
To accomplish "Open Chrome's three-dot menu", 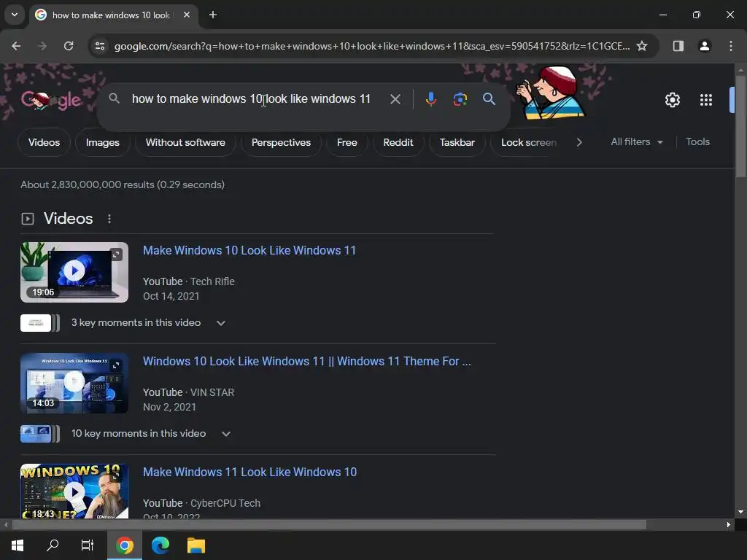I will (x=731, y=46).
